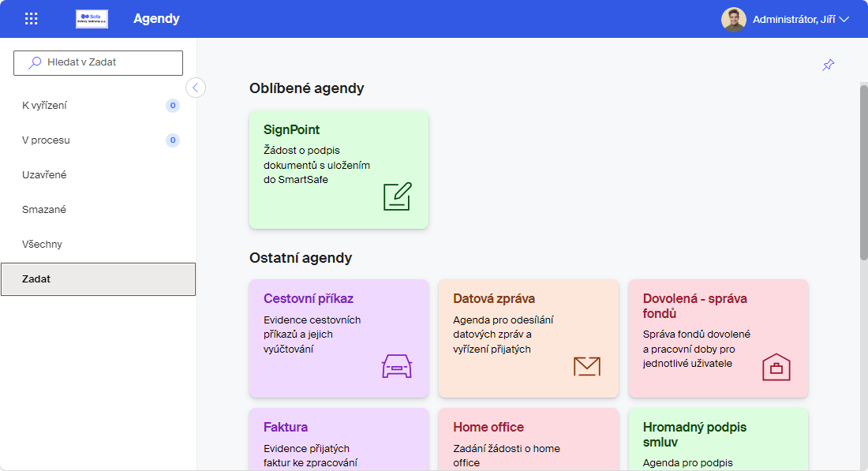Click the search magnifier icon
The image size is (868, 471).
pos(35,62)
